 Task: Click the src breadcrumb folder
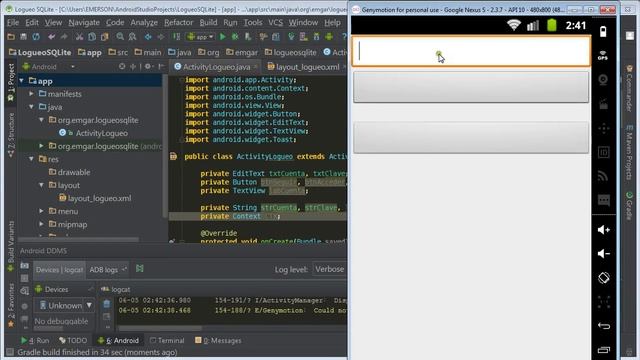pos(118,52)
